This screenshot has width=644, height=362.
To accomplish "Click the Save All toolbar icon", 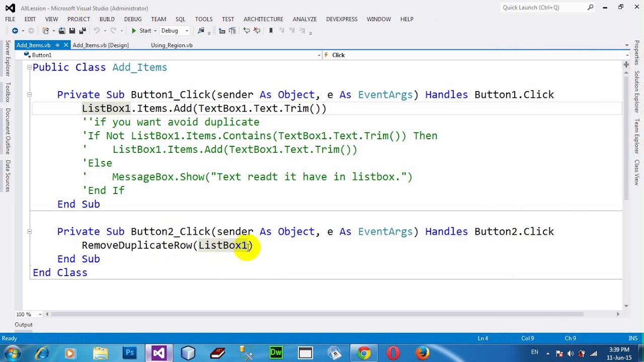I will [x=82, y=31].
